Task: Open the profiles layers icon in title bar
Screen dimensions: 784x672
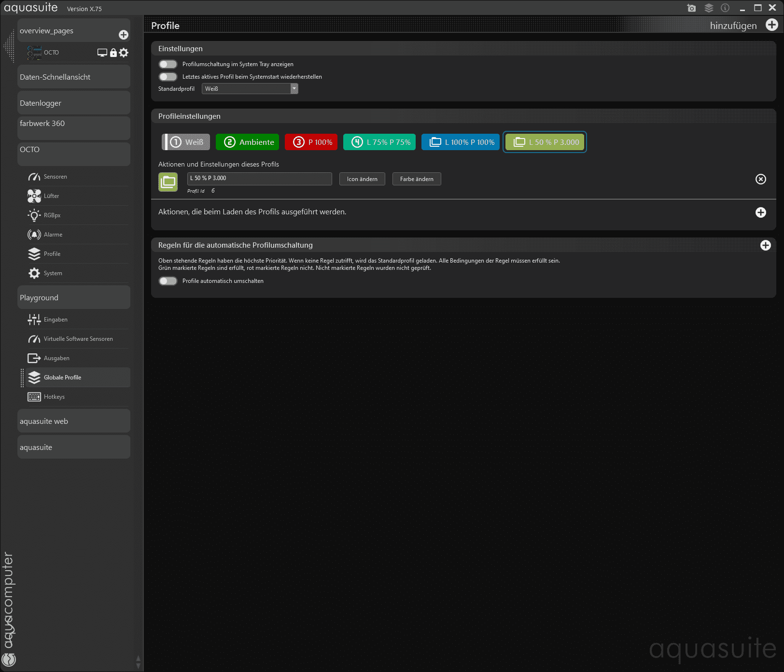Action: pos(709,8)
